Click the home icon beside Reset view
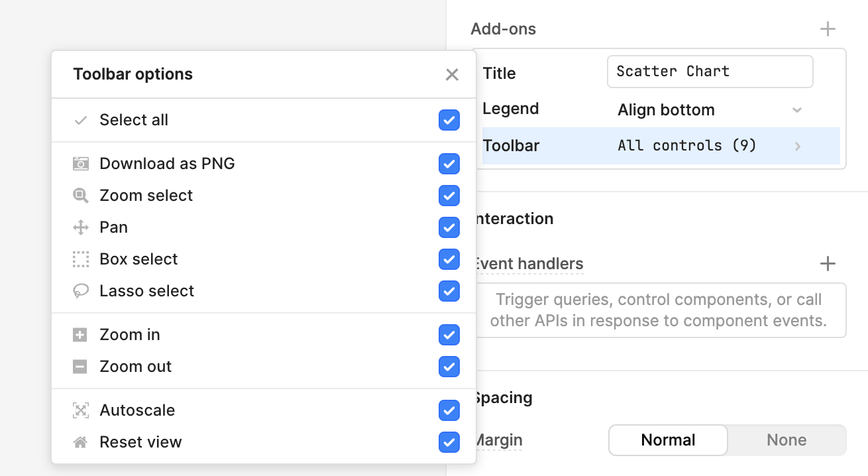Image resolution: width=868 pixels, height=476 pixels. [x=80, y=442]
